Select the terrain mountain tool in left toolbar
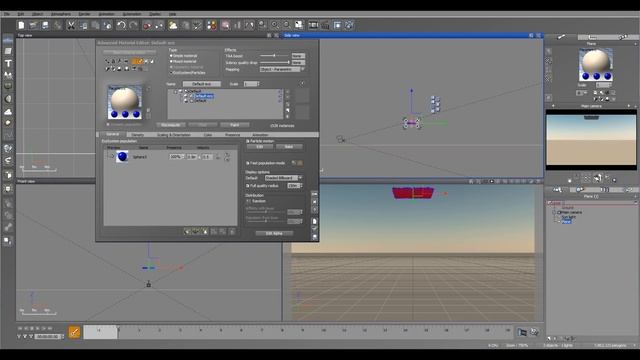 tap(8, 75)
